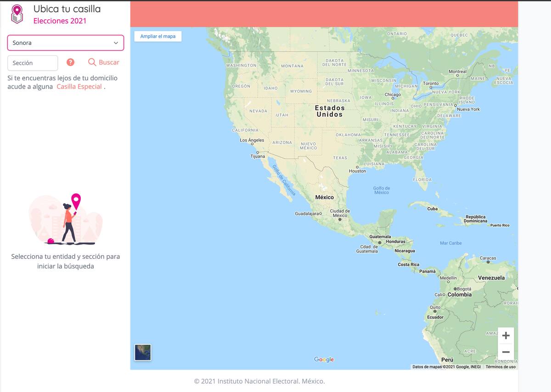Click the woman with pin illustration
Viewport: 551px width, 392px height.
pos(68,219)
